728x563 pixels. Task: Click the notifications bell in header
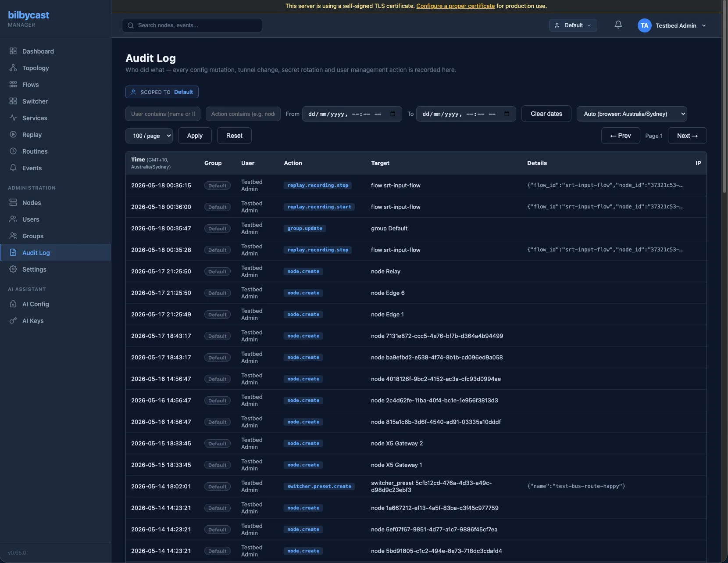[618, 25]
